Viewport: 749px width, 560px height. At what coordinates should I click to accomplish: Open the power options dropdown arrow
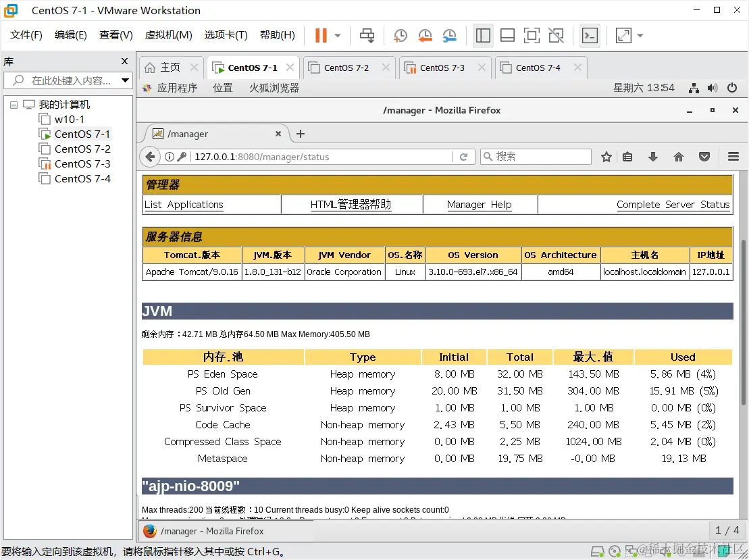point(338,35)
